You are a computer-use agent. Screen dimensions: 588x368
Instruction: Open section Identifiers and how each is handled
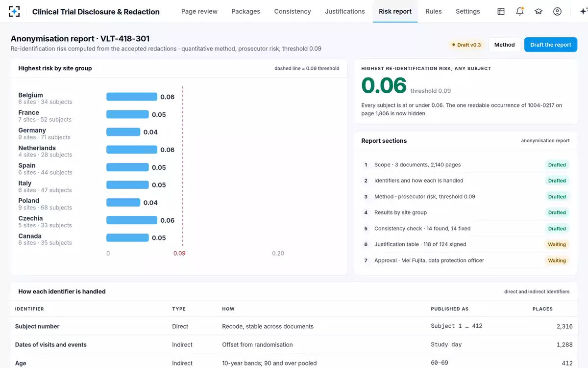465,181
